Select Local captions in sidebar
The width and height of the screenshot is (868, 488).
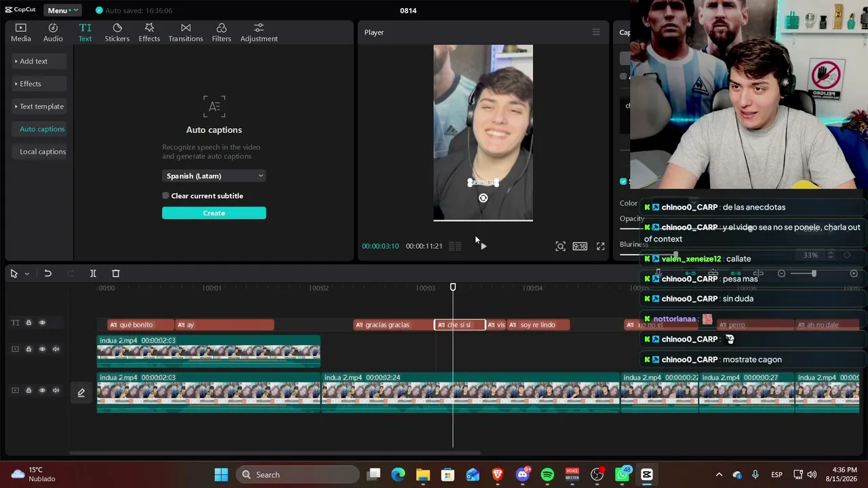pyautogui.click(x=39, y=152)
